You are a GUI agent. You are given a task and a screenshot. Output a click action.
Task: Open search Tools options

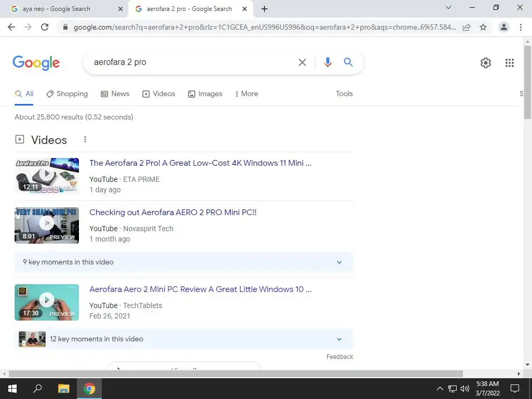pos(344,94)
